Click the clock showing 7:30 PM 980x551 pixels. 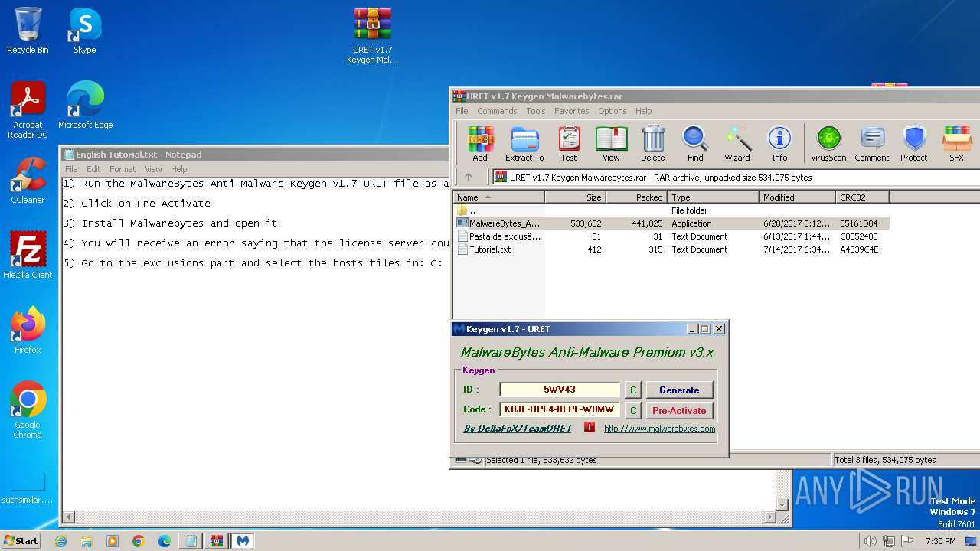[x=940, y=541]
